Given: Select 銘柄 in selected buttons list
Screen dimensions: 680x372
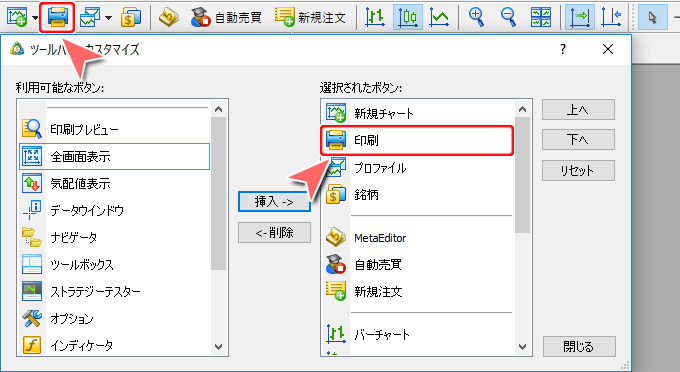Looking at the screenshot, I should tap(418, 195).
